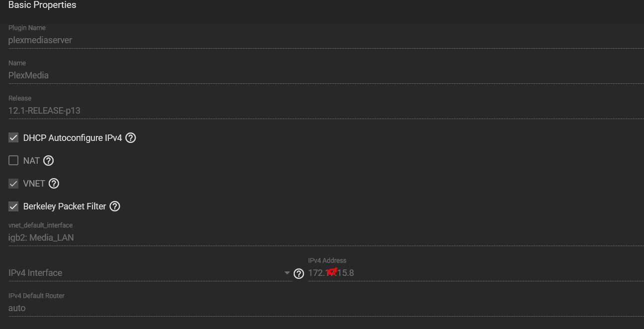Click the 'DHCP Autoconfigure IPv4' label text

coord(73,138)
